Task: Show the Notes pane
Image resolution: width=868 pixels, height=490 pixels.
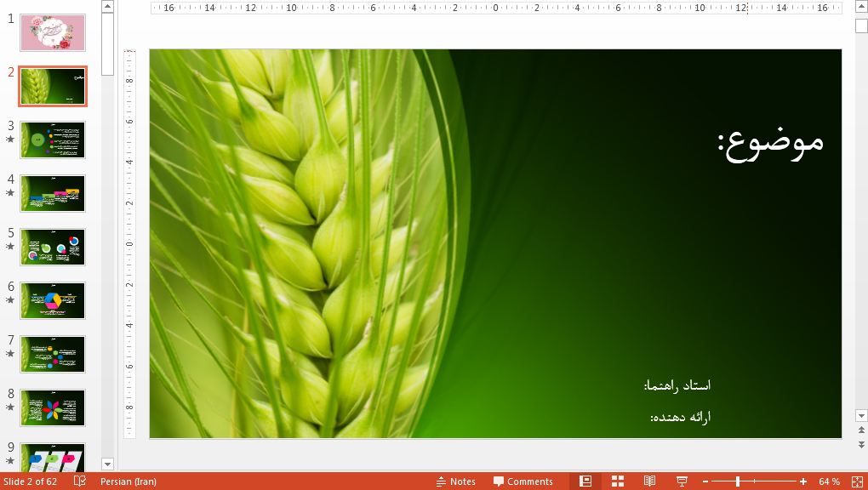Action: (457, 481)
